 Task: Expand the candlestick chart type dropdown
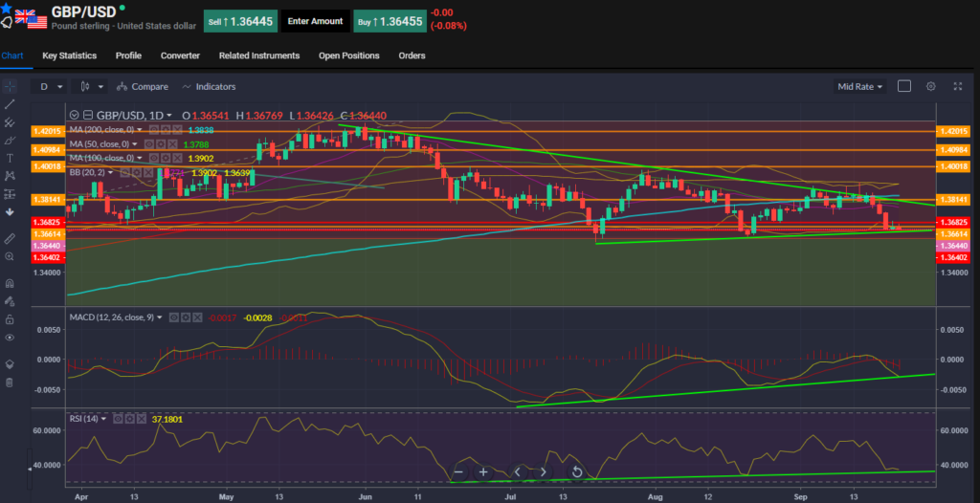tap(93, 86)
